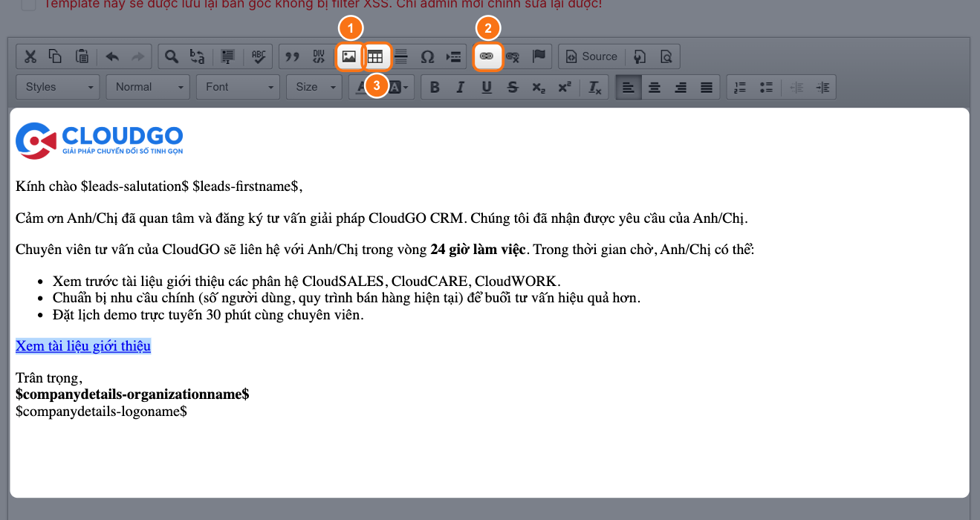Open the Size dropdown

[313, 87]
